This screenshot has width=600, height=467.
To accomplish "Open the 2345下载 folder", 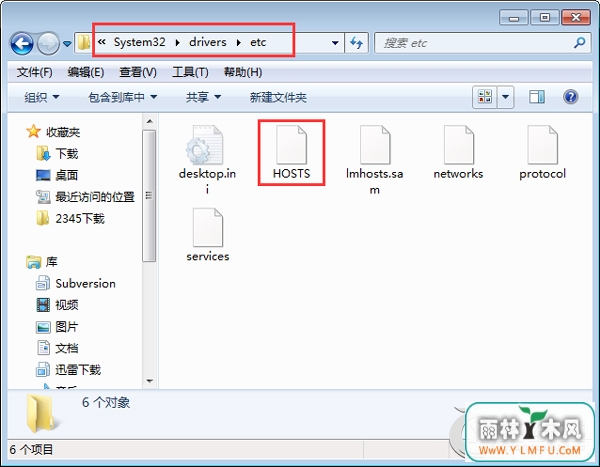I will (x=70, y=219).
